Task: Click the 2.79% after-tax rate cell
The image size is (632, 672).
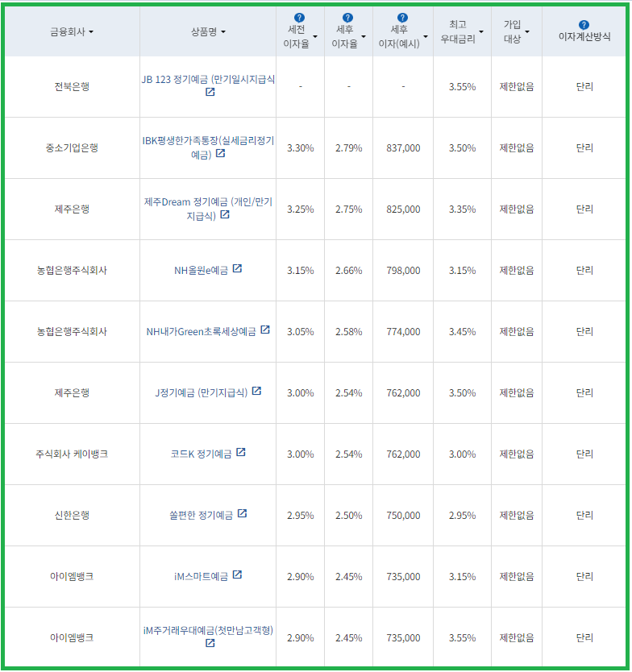Action: [348, 148]
